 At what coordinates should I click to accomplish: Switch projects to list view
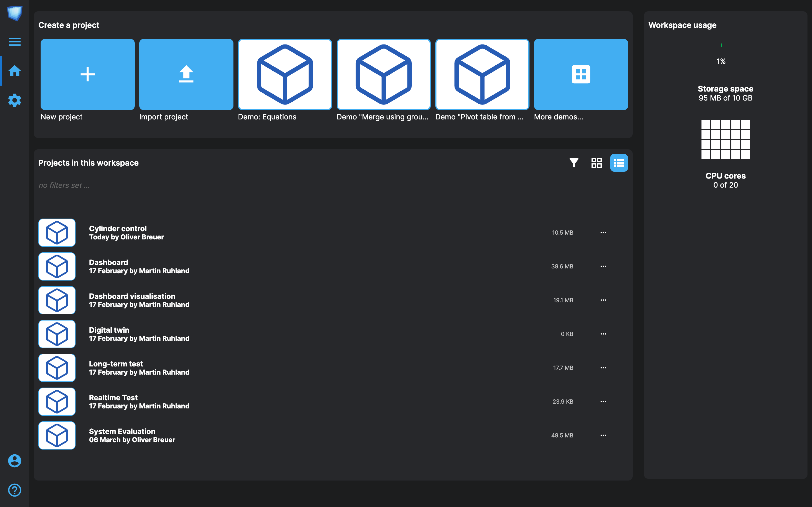(619, 163)
